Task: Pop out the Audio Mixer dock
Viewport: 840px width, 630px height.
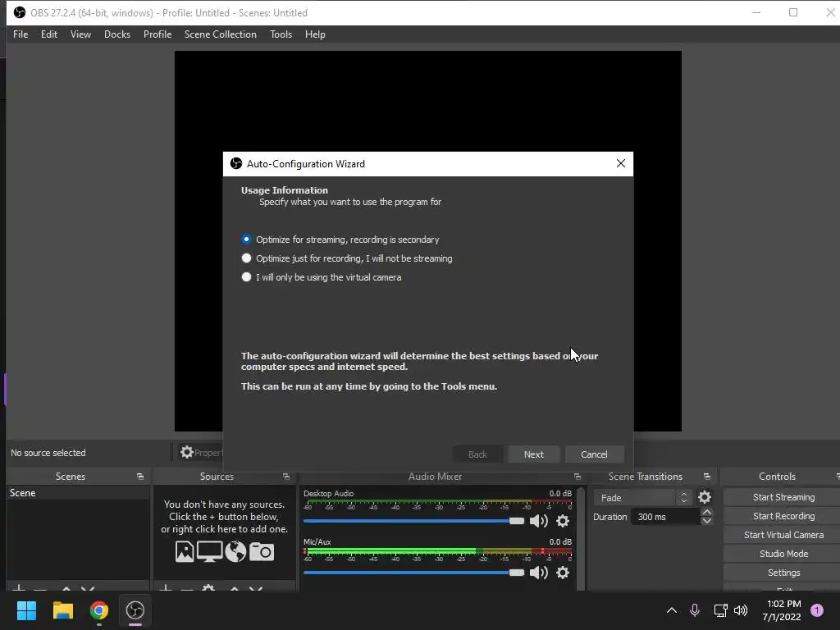Action: coord(577,477)
